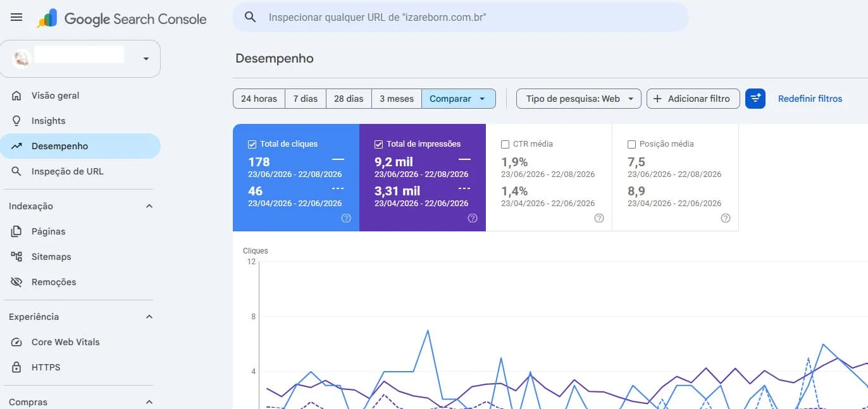Enable CTR média checkbox
Viewport: 868px width, 409px height.
pyautogui.click(x=505, y=144)
